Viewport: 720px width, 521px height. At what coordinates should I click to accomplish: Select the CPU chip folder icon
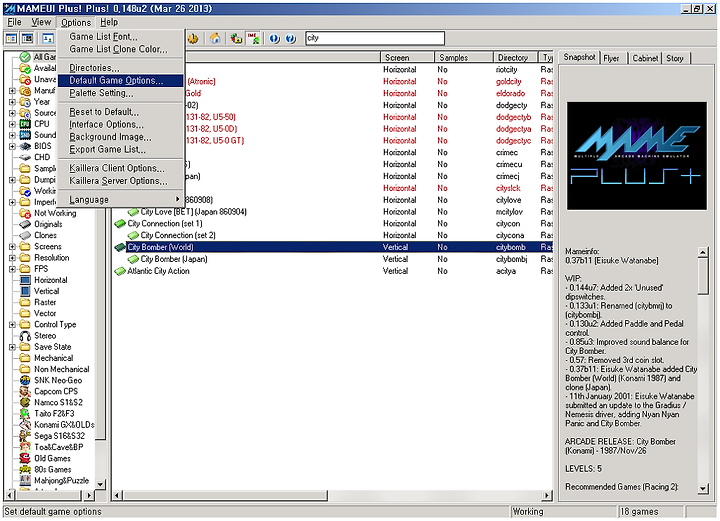[25, 124]
